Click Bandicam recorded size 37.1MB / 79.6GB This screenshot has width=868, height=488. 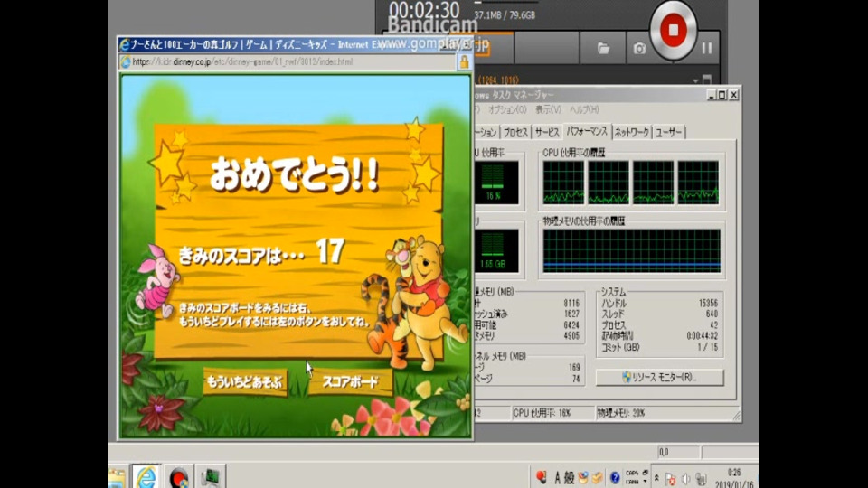click(505, 15)
